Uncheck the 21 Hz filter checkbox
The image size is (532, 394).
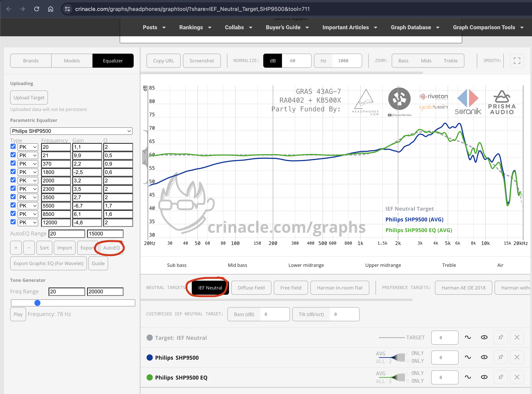pos(13,155)
